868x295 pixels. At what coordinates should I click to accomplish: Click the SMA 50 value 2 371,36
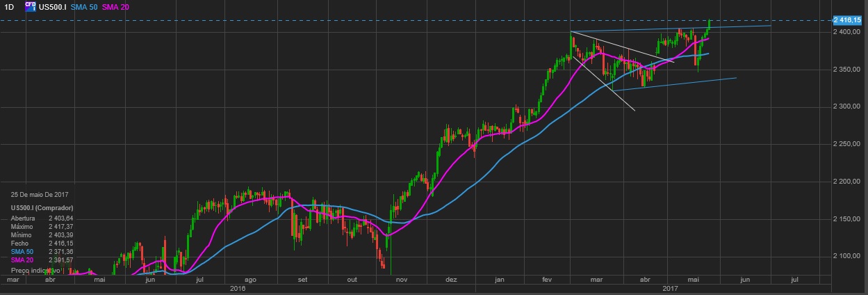tap(61, 252)
